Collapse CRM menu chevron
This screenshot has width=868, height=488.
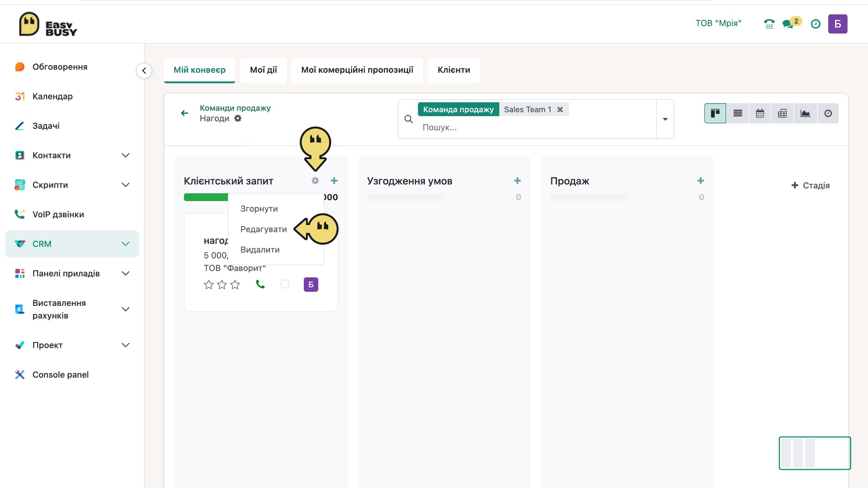pos(126,244)
